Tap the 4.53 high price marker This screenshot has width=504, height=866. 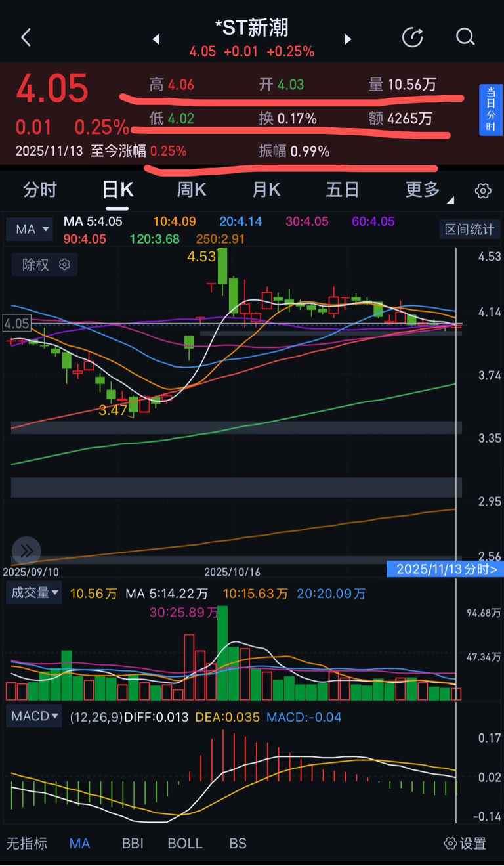(x=201, y=257)
